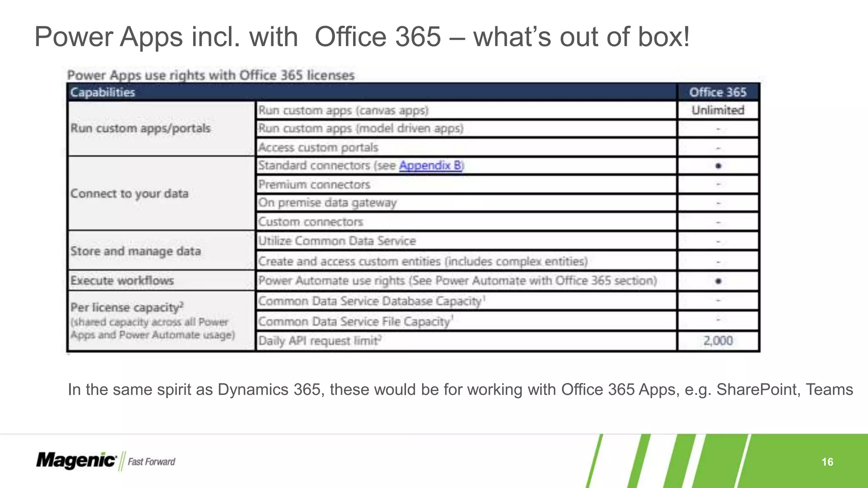Click the 'Office 365' column header

tap(718, 92)
